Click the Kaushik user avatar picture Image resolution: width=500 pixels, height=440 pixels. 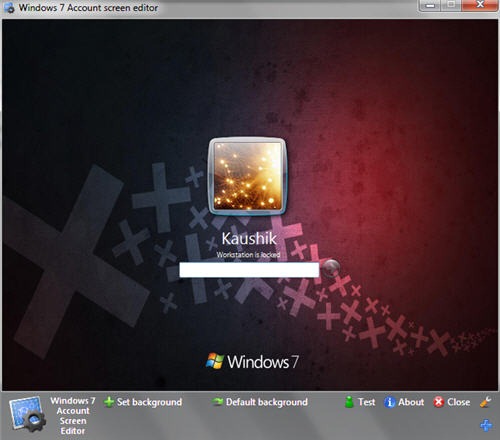coord(247,176)
